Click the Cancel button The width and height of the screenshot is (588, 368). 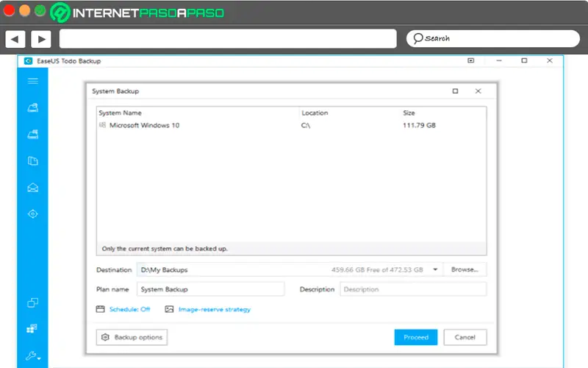[x=465, y=337]
